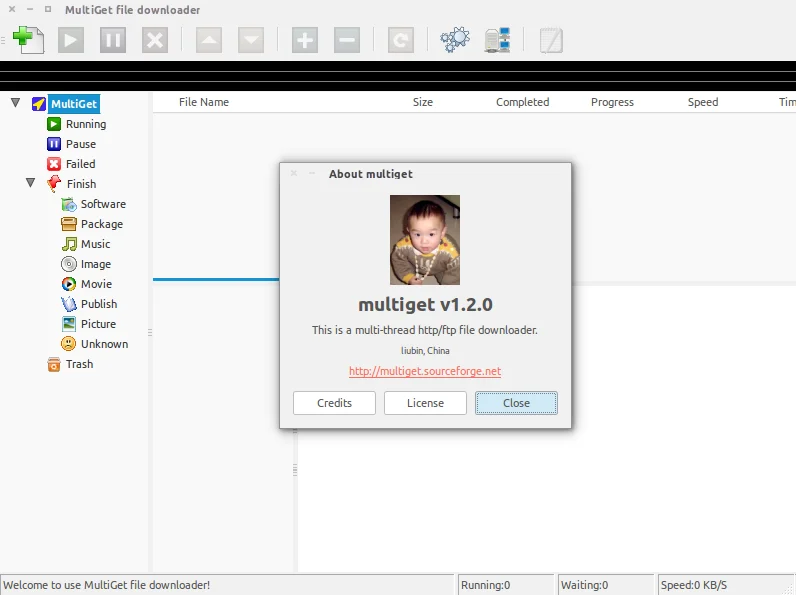Click the Trash bin icon

54,364
